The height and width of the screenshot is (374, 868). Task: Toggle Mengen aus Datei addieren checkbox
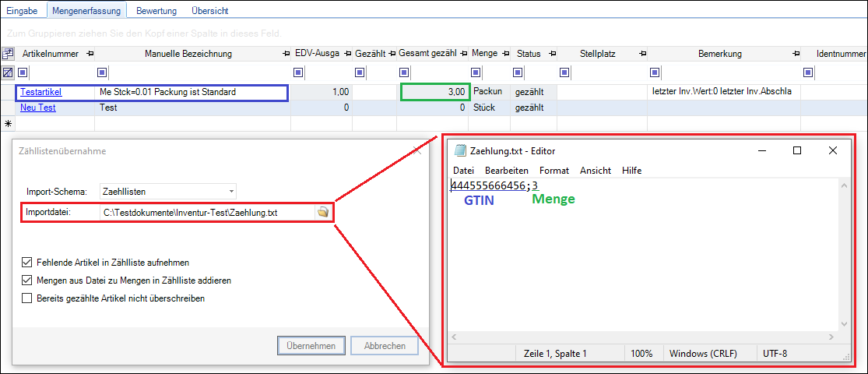[x=28, y=280]
